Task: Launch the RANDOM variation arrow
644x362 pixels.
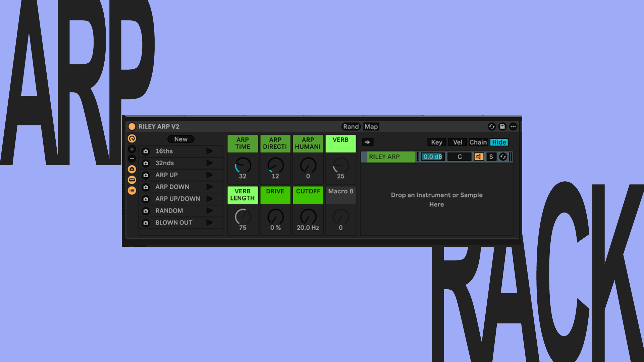Action: point(210,210)
